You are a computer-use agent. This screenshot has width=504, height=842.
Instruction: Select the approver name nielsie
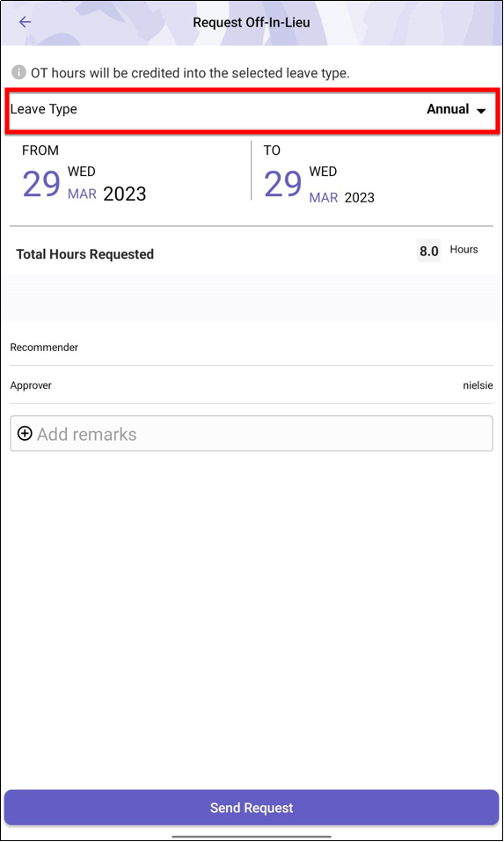[x=478, y=385]
